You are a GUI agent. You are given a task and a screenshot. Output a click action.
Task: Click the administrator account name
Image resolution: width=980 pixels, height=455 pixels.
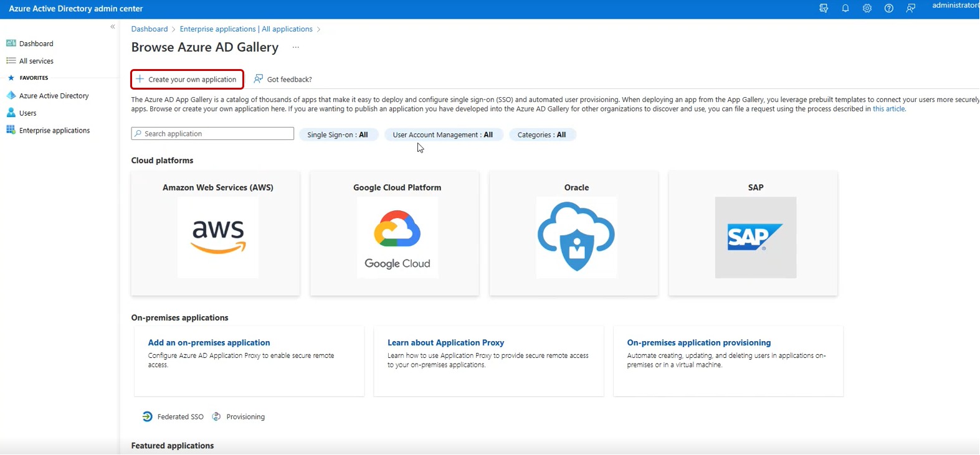956,6
